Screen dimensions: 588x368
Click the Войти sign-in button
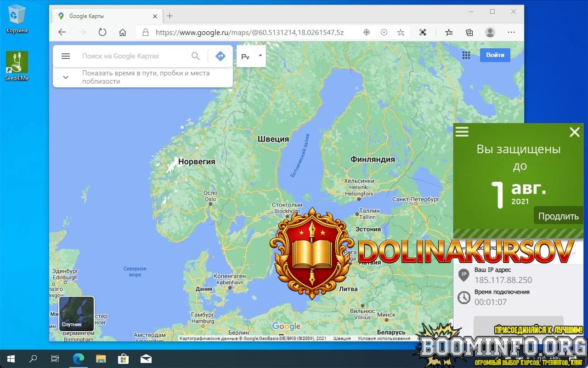tap(495, 55)
